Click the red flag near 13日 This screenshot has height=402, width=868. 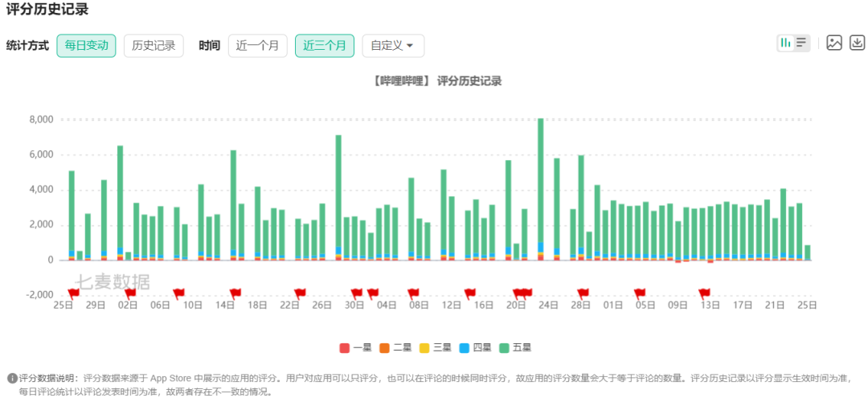pos(704,293)
